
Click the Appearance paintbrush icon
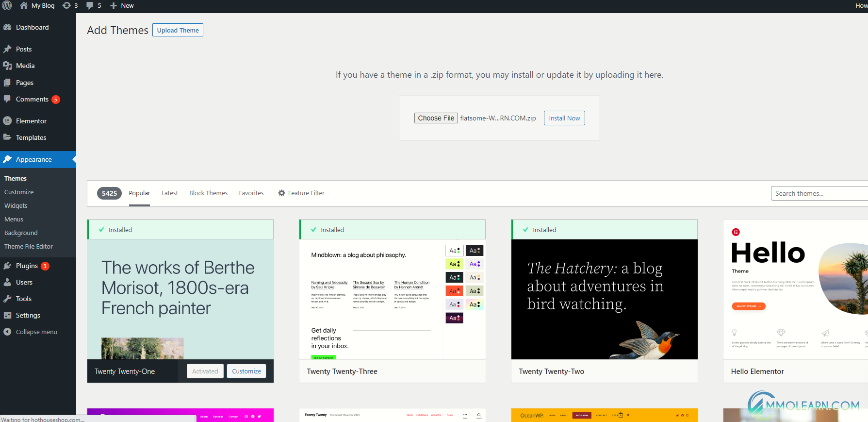(7, 159)
